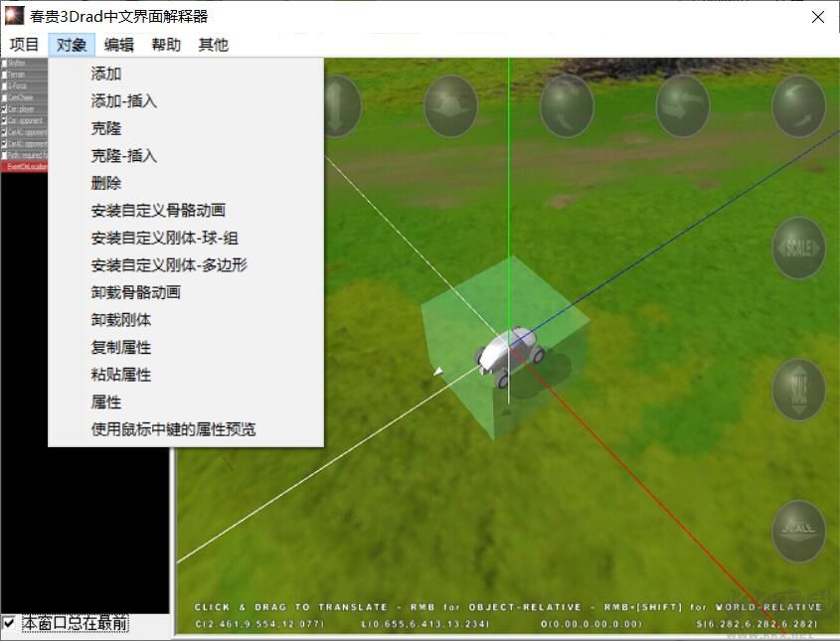Screen dimensions: 840x641
Task: Select the rotation gizmo sphere icon
Action: tap(567, 104)
